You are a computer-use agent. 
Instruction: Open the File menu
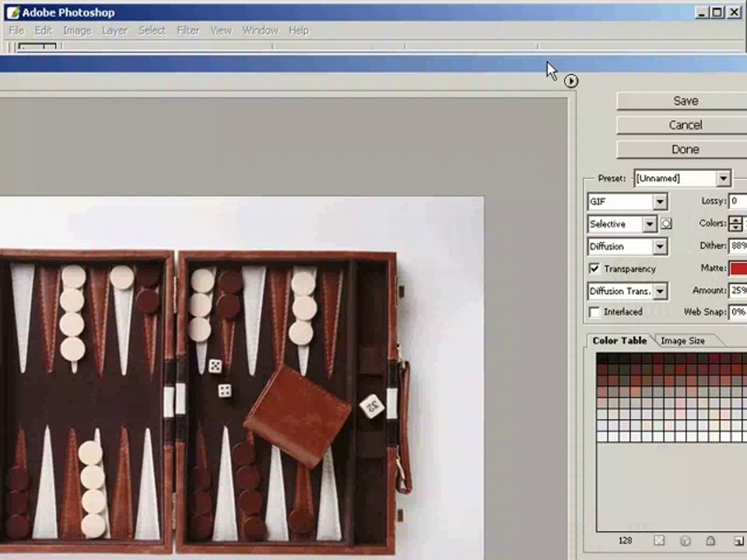click(x=16, y=30)
